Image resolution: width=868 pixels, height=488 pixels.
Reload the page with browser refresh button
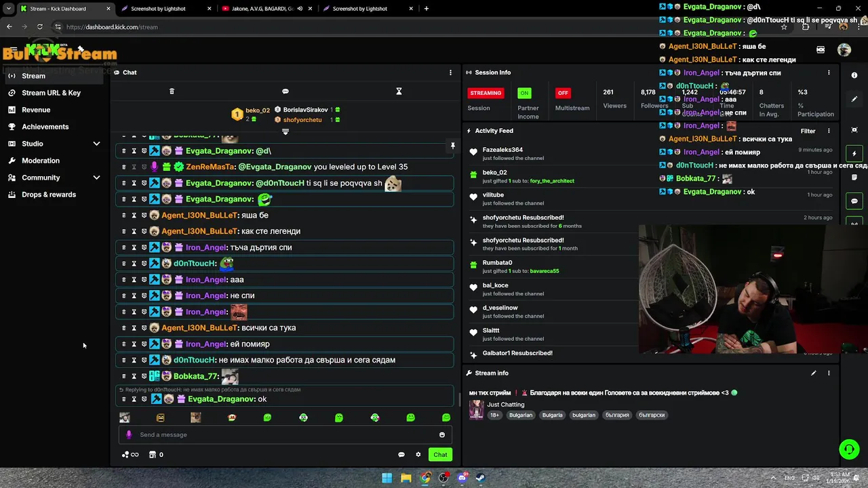click(x=40, y=27)
